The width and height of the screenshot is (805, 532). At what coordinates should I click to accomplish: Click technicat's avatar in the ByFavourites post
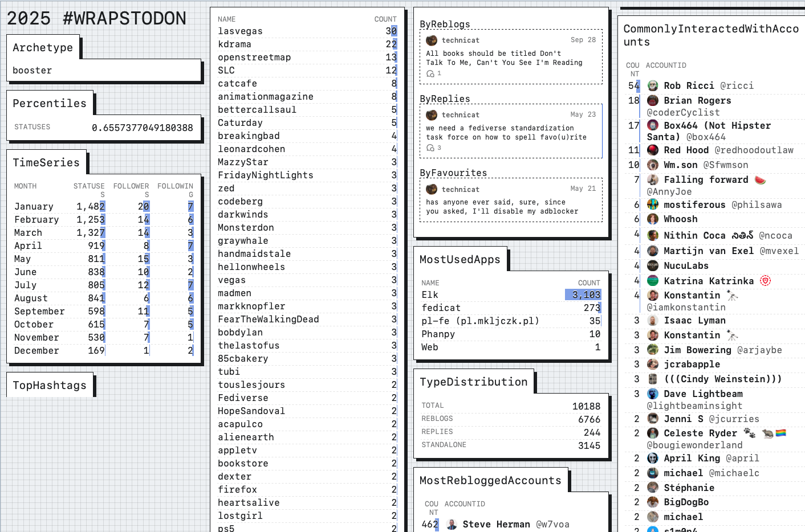click(432, 189)
